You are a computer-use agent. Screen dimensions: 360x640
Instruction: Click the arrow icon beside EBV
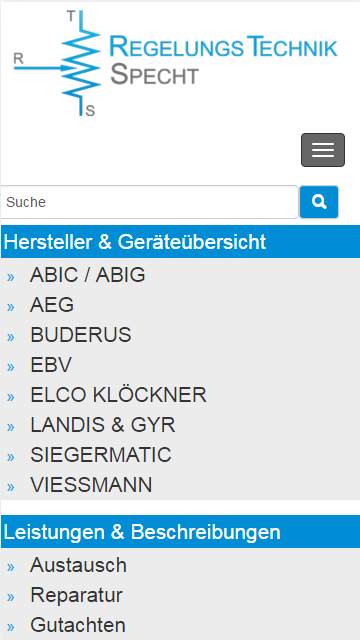(x=11, y=367)
